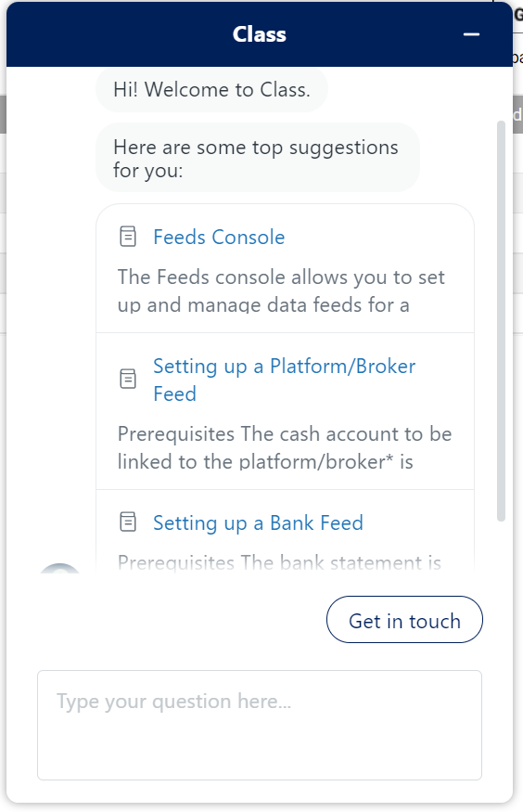
Task: Click the 'Feed' second line of Platform/Broker link
Action: [175, 394]
